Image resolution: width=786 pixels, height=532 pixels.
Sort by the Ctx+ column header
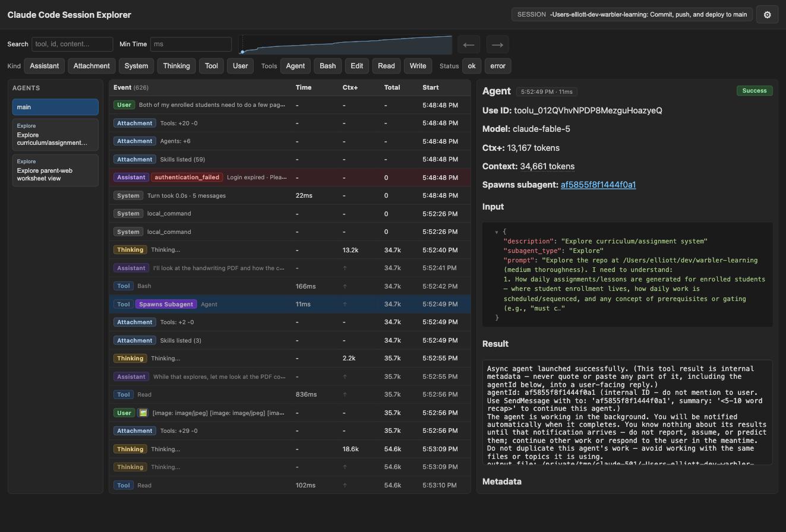click(x=350, y=87)
